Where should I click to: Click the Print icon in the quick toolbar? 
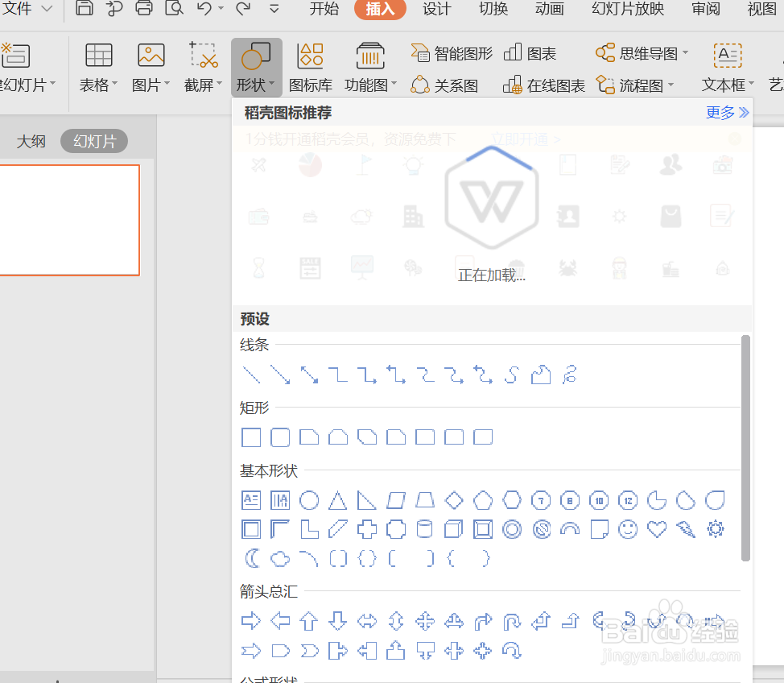[144, 8]
